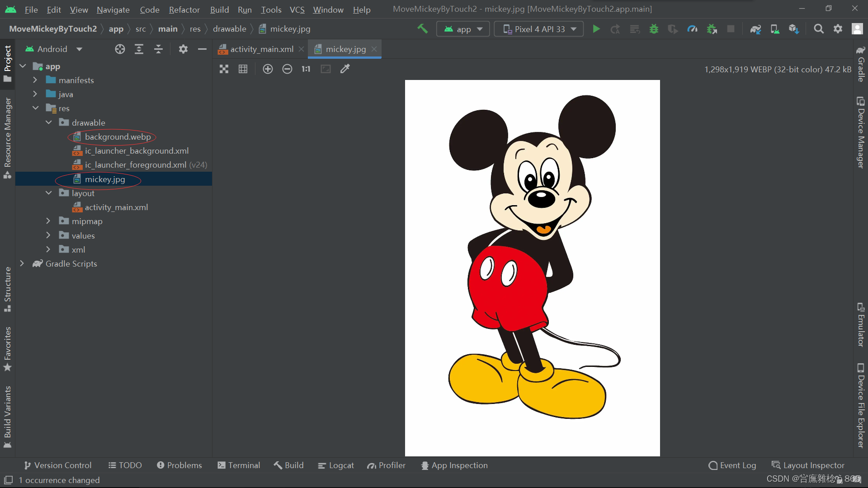Open the Refactor menu
868x488 pixels.
pos(184,9)
